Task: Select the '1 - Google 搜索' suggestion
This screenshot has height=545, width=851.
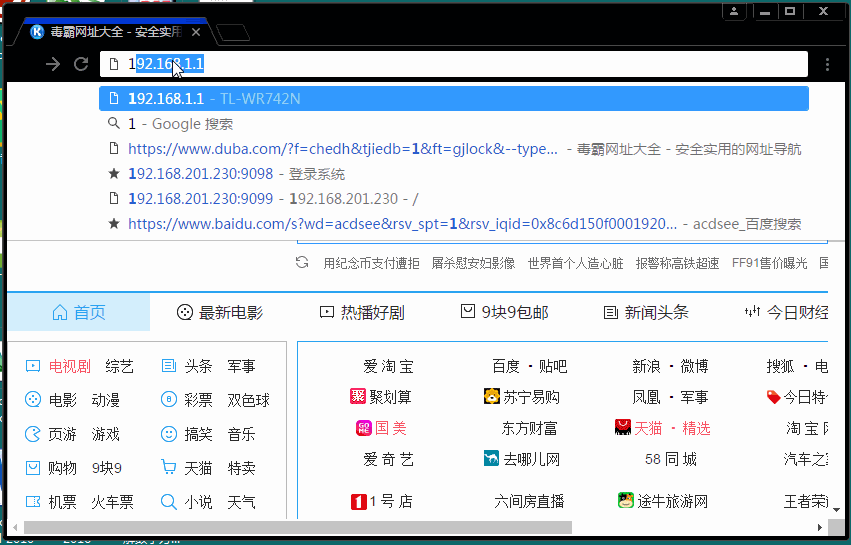Action: click(x=454, y=124)
